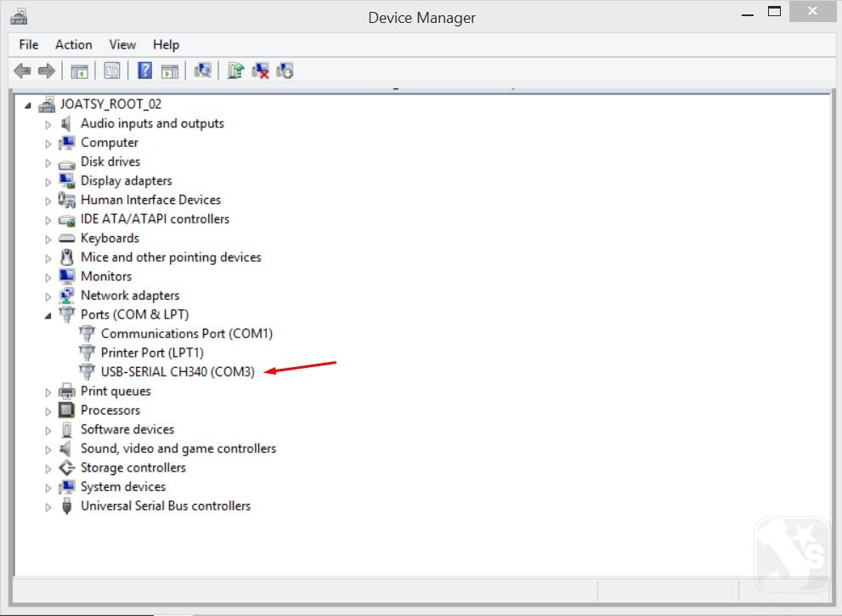Select the IDE ATA/ATAPI controllers icon

tap(66, 220)
